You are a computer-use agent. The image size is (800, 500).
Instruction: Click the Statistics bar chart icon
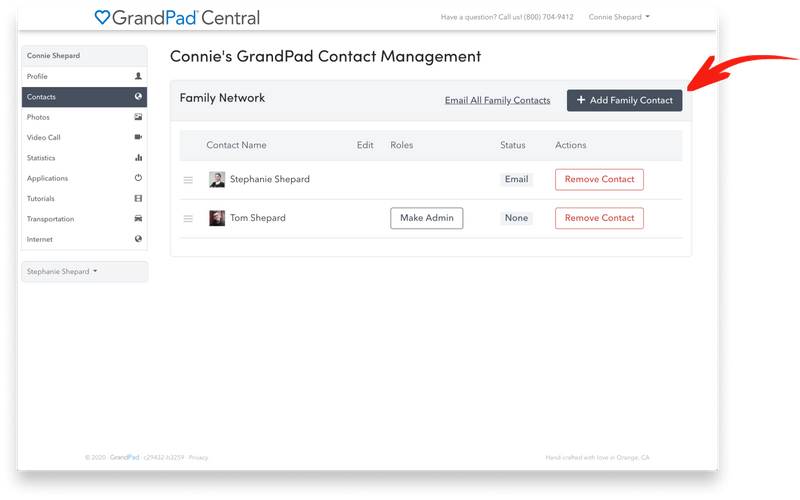pos(138,158)
